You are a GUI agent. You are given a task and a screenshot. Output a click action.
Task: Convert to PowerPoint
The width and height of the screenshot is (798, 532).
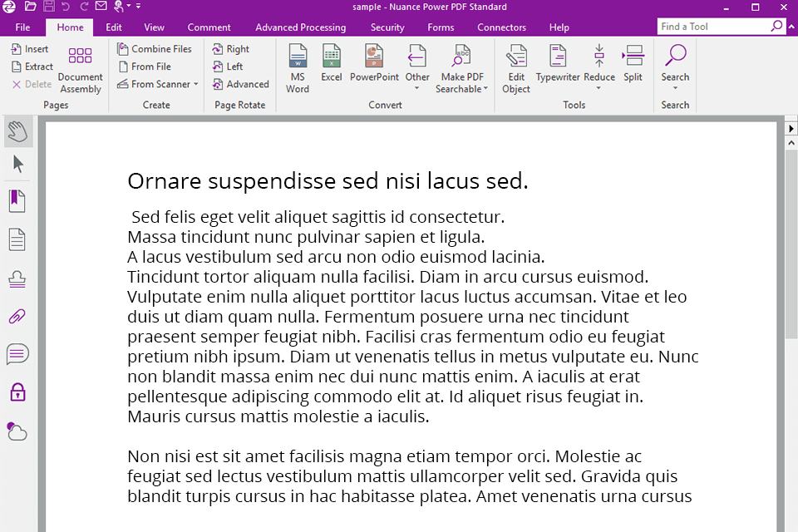coord(374,63)
